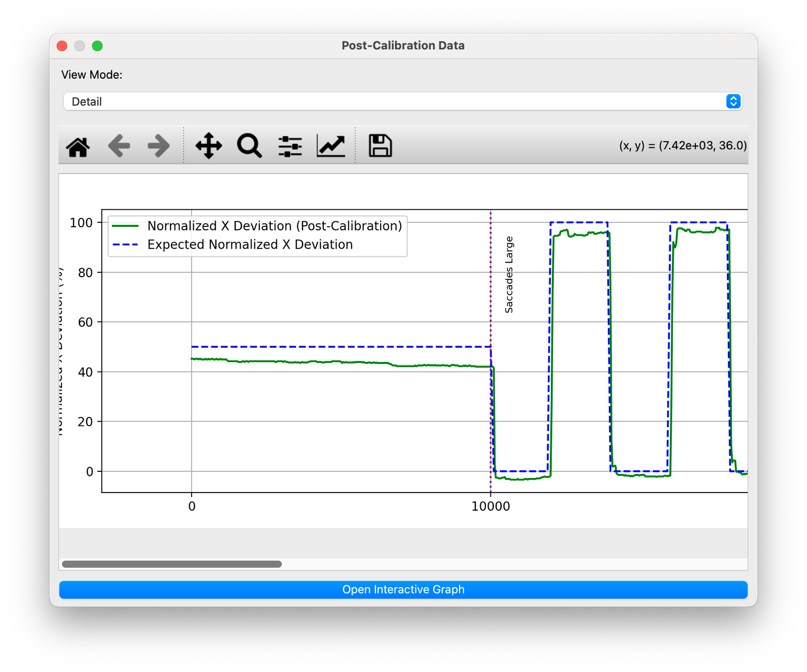Click the 10000 x-axis tick label
Viewport: 807px width, 672px height.
point(491,506)
